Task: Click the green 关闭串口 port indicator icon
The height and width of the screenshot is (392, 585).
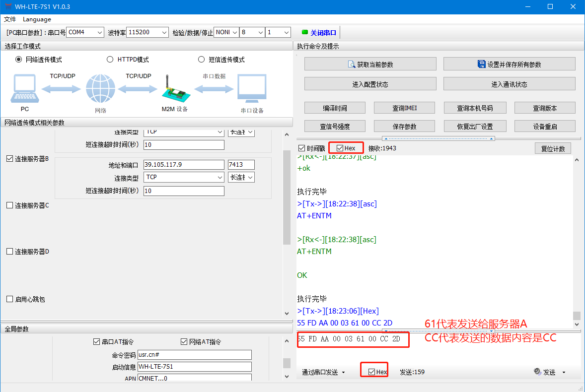Action: click(x=305, y=33)
